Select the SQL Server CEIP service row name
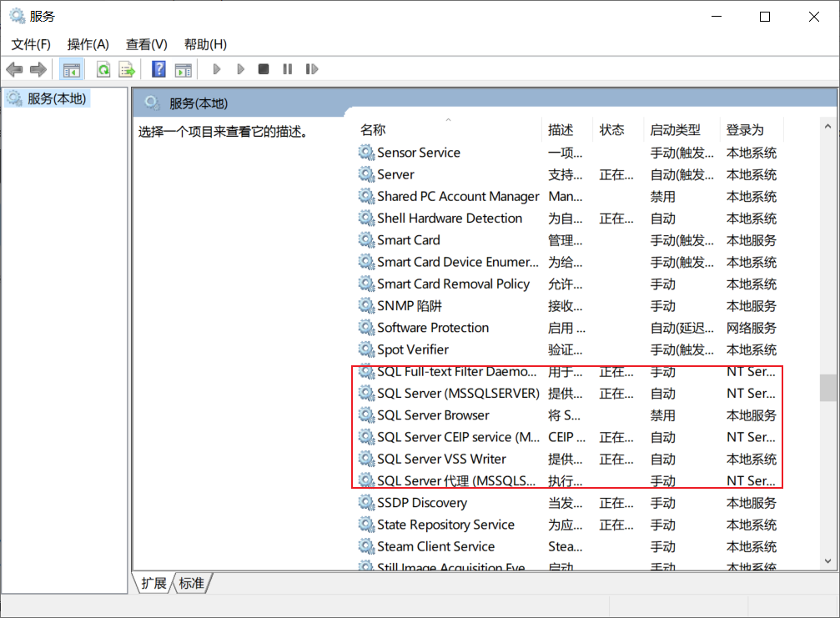 pyautogui.click(x=459, y=437)
